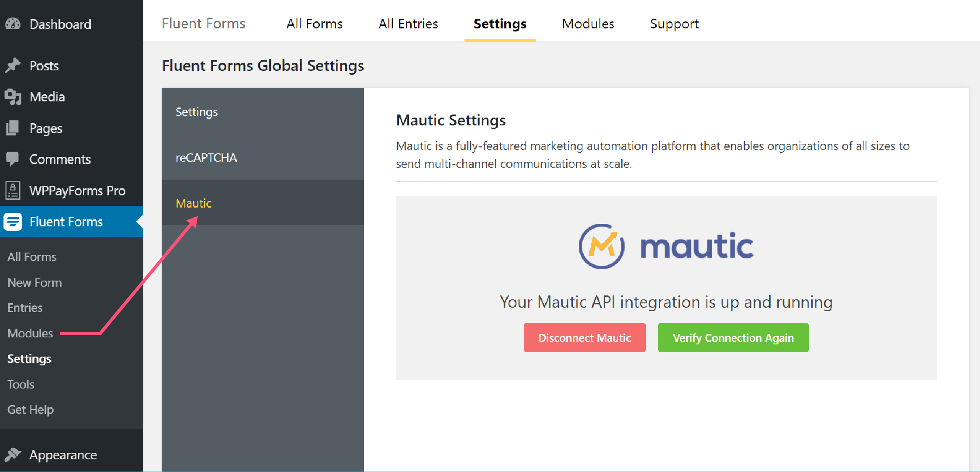
Task: Click 'Your Mautic API integration is up and running'
Action: pos(666,302)
